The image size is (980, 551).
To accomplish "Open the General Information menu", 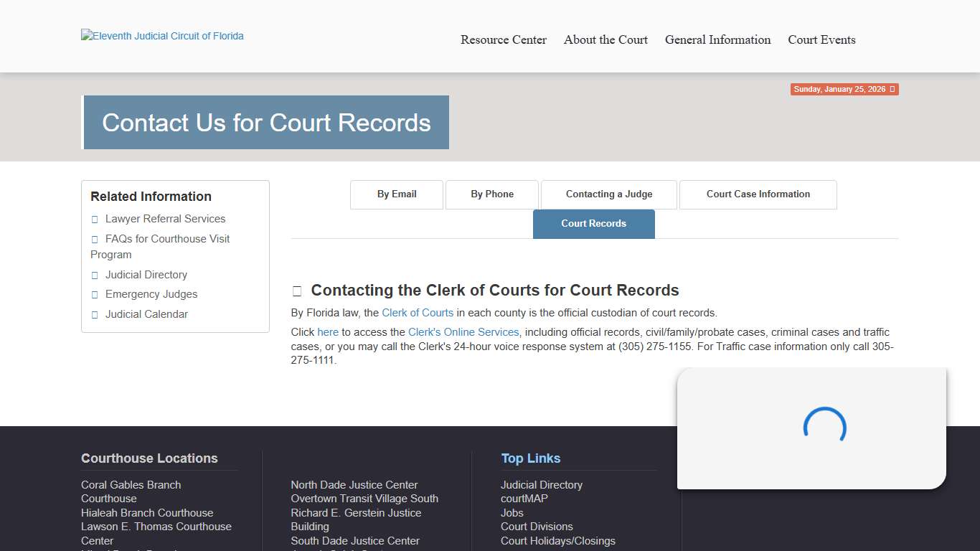I will pos(717,40).
